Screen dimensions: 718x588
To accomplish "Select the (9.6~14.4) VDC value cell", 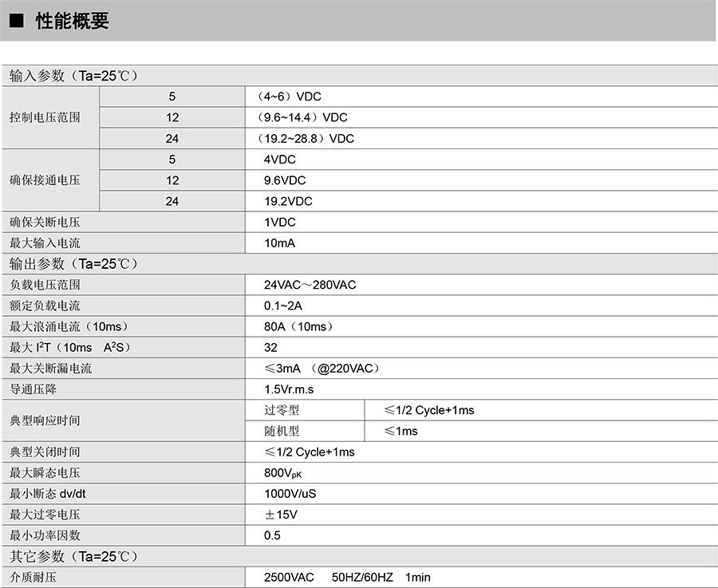I will (306, 117).
